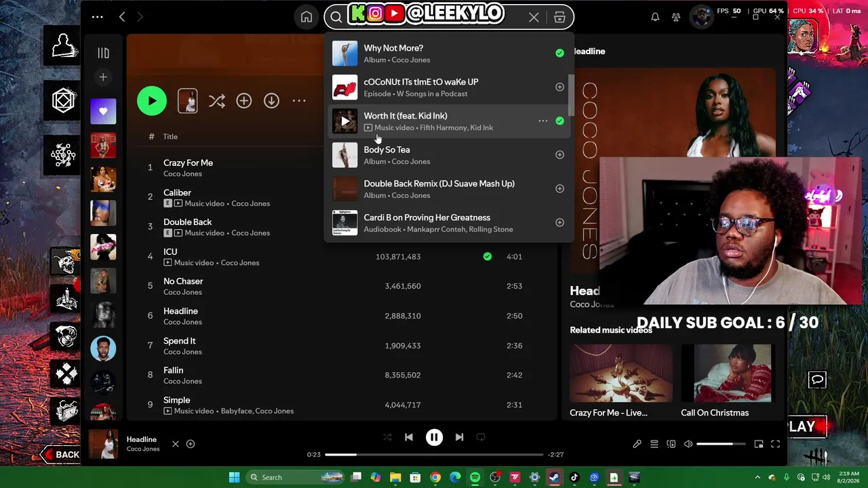This screenshot has height=488, width=868.
Task: Open the profile avatar menu
Action: point(701,17)
